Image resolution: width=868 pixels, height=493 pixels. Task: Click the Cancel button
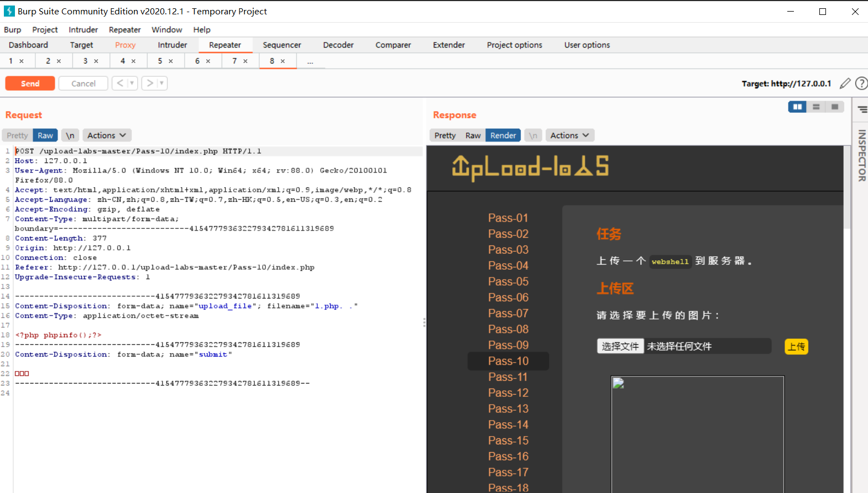coord(83,83)
